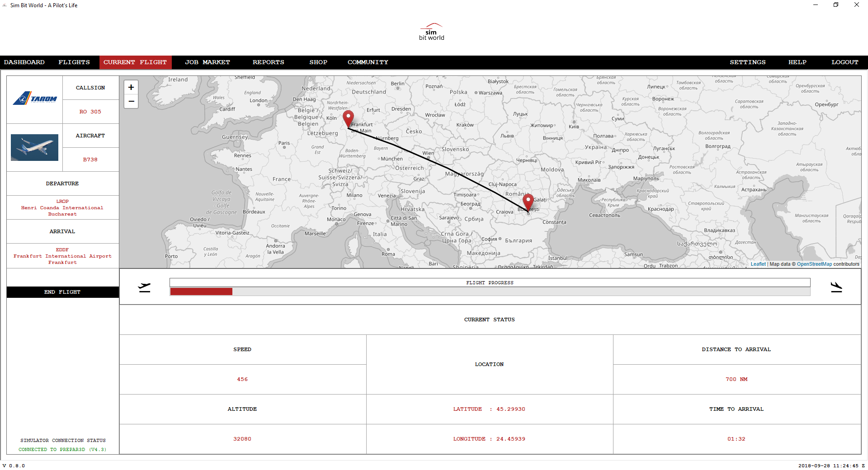Viewport: 868px width, 470px height.
Task: Open the Shop page
Action: click(318, 62)
